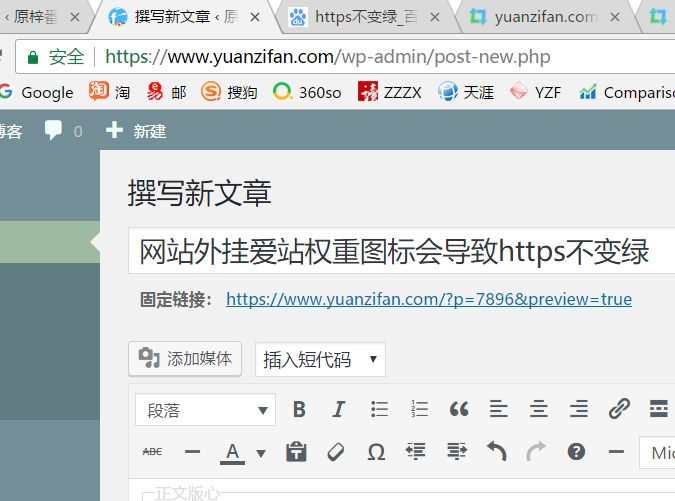This screenshot has width=675, height=501.
Task: Click the 添加媒体 add media button
Action: [186, 359]
